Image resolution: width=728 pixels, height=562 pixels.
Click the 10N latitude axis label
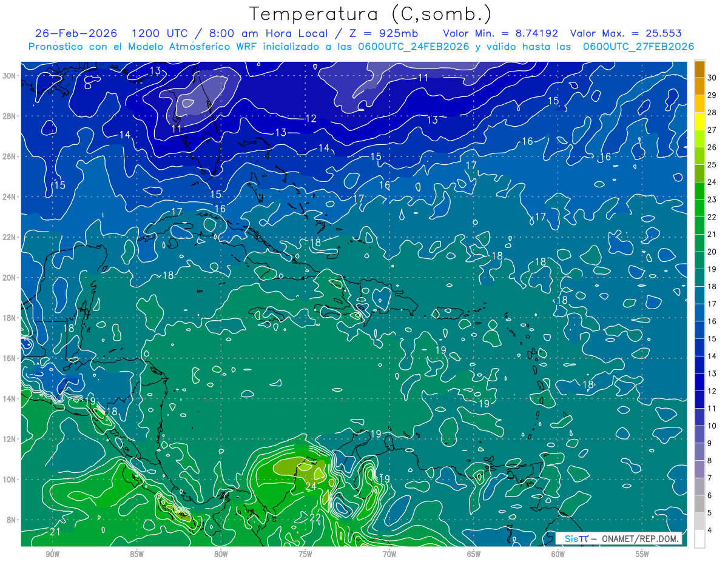tap(10, 480)
